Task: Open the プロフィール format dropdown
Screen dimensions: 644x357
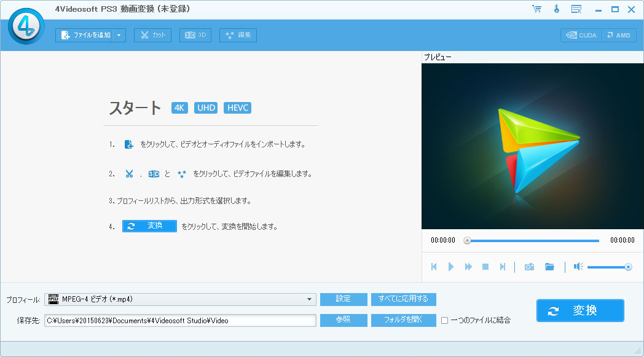Action: pyautogui.click(x=180, y=299)
